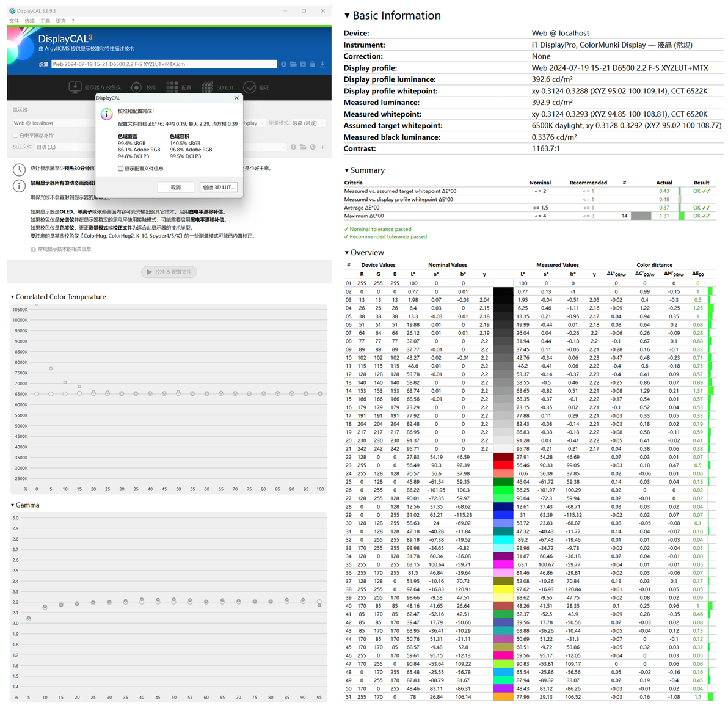Click the first gamma data point near 2.0

pyautogui.click(x=29, y=619)
